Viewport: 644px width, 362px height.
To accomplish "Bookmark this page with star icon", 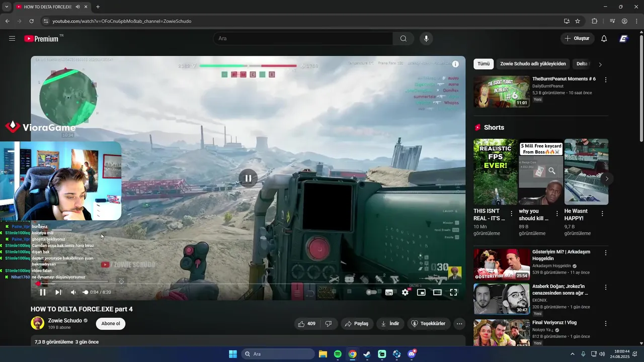I will tap(578, 21).
